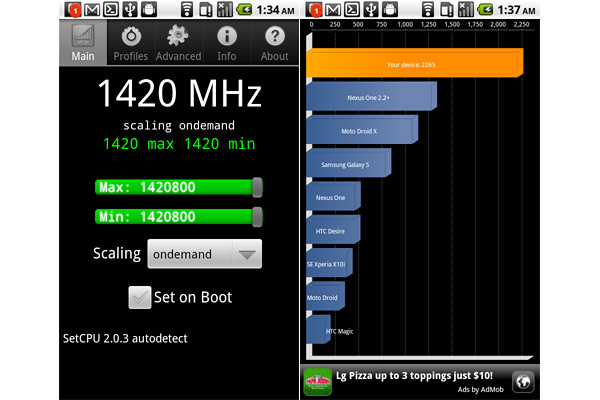Tap the notification icon at 1:34 AM

pos(73,10)
